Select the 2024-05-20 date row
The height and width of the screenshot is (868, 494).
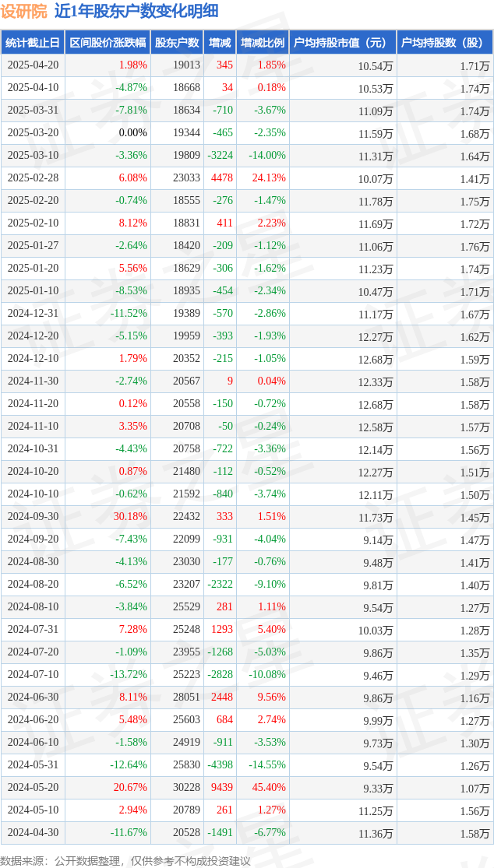pyautogui.click(x=247, y=788)
